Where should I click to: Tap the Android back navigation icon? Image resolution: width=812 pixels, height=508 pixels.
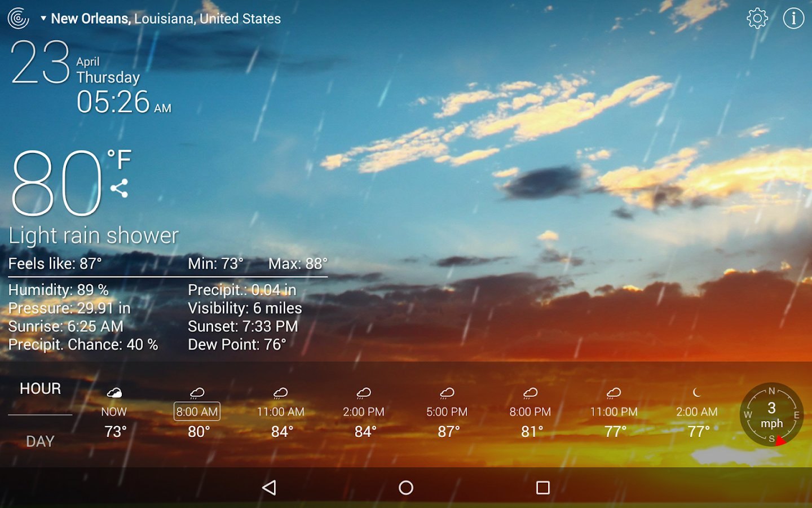pyautogui.click(x=270, y=488)
